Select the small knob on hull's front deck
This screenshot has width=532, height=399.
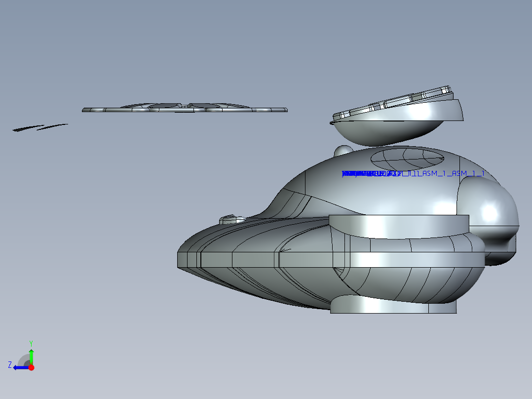click(x=232, y=219)
